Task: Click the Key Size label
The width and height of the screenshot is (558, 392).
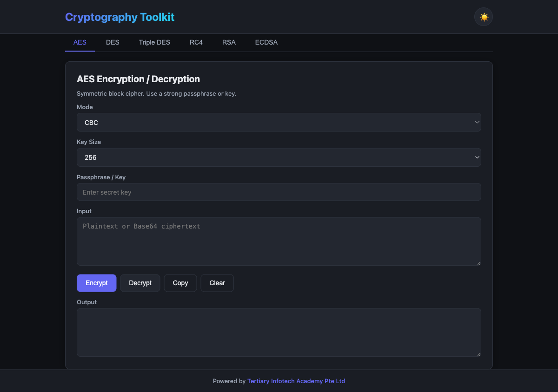Action: [89, 142]
